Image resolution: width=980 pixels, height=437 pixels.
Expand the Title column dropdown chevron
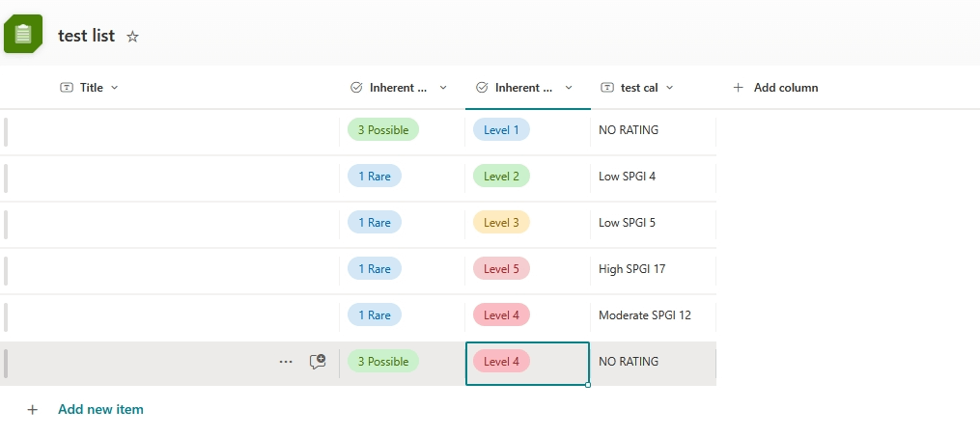coord(114,88)
